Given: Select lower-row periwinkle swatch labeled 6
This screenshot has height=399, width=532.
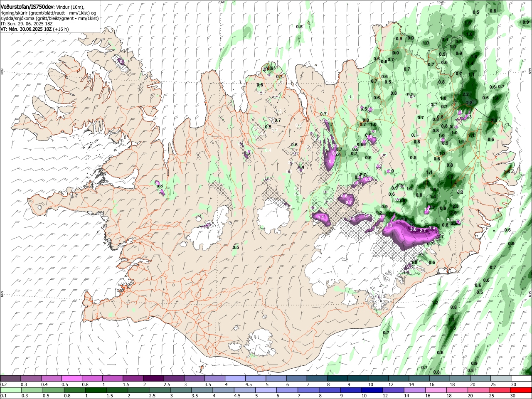Looking at the screenshot, I should coord(286,390).
